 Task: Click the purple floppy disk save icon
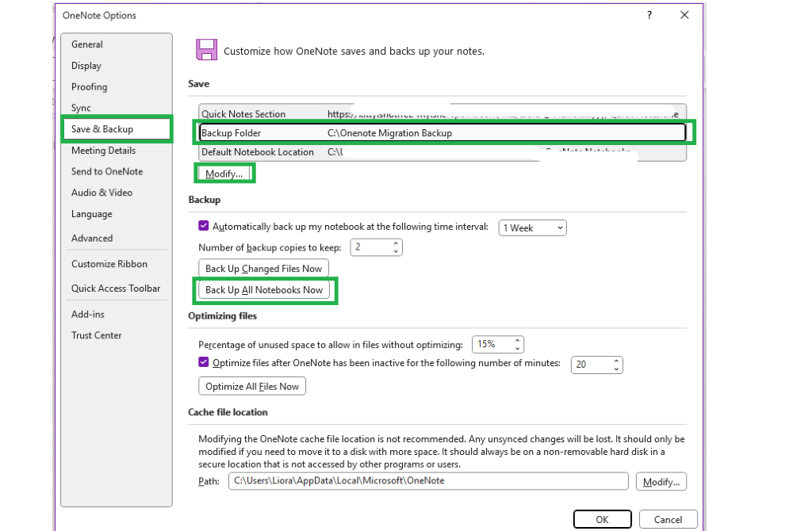(206, 50)
